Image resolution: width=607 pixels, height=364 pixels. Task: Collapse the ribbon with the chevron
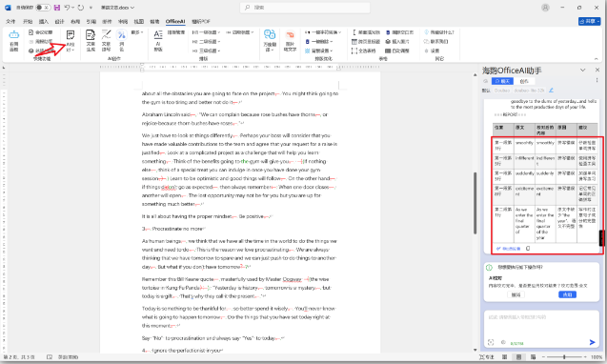tap(596, 59)
